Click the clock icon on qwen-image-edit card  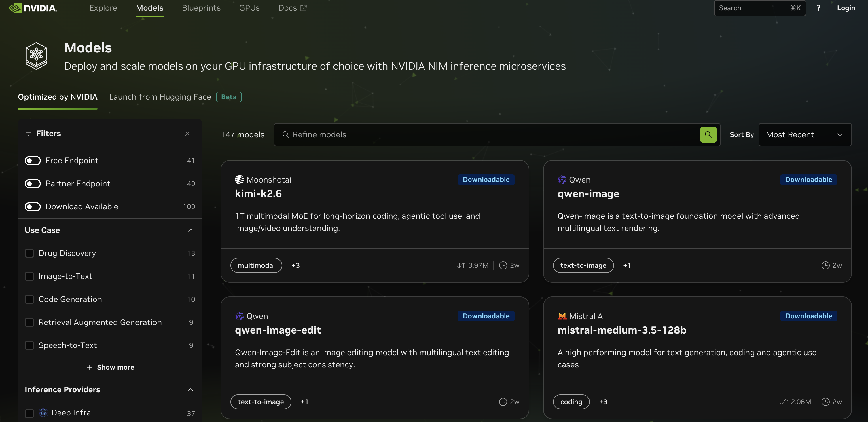point(503,402)
